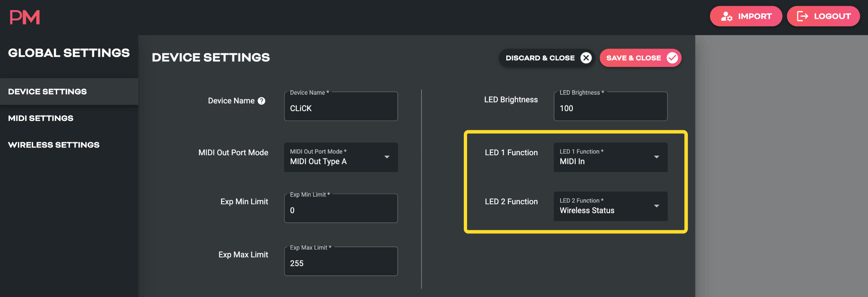
Task: Focus the LED Brightness input field
Action: point(610,106)
